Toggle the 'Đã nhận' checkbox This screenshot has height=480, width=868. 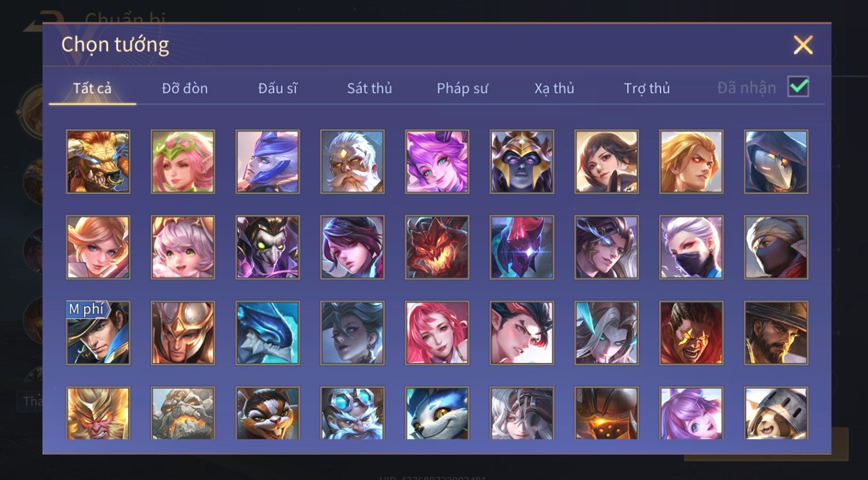(x=798, y=87)
